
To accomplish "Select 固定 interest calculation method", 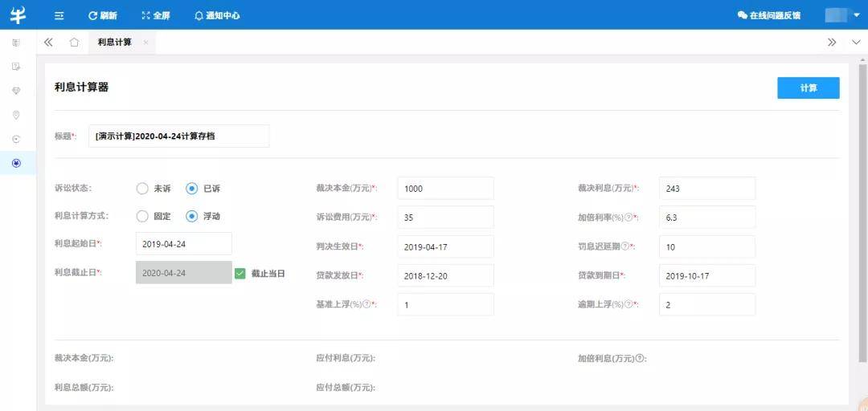I will pos(142,216).
